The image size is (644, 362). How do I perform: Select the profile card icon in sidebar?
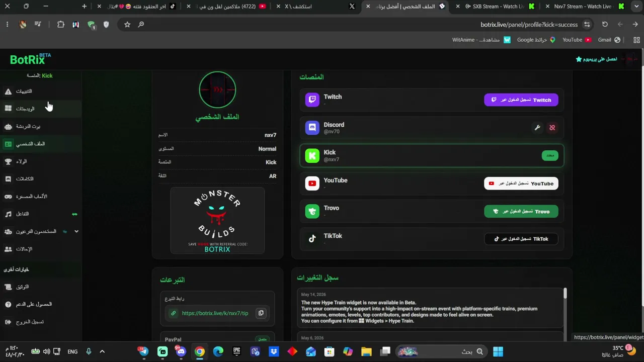click(8, 144)
